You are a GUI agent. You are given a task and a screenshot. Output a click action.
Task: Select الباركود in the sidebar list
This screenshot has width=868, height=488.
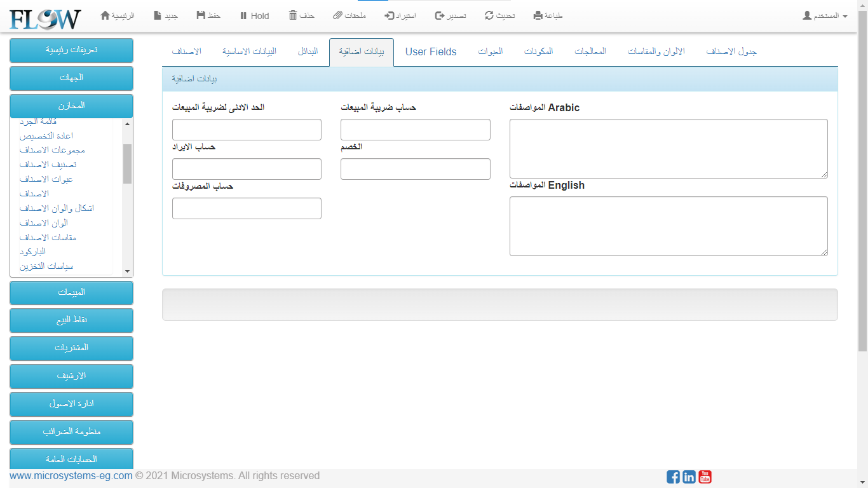(32, 252)
